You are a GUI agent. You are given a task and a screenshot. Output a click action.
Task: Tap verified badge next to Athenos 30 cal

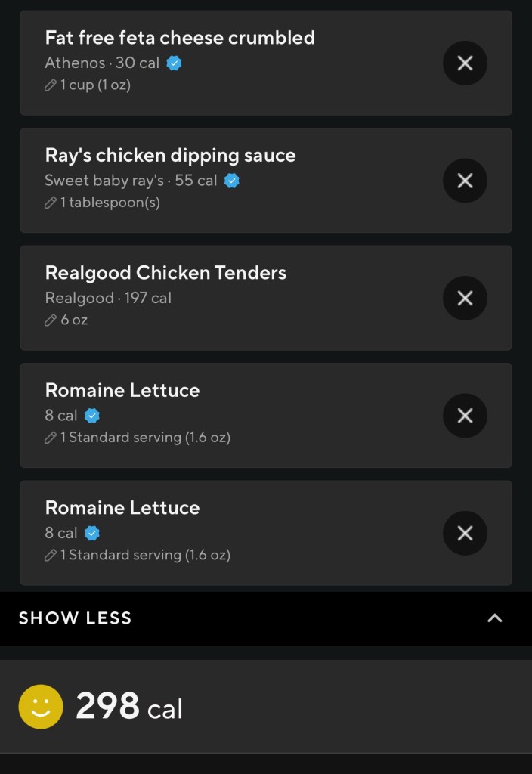[x=175, y=63]
